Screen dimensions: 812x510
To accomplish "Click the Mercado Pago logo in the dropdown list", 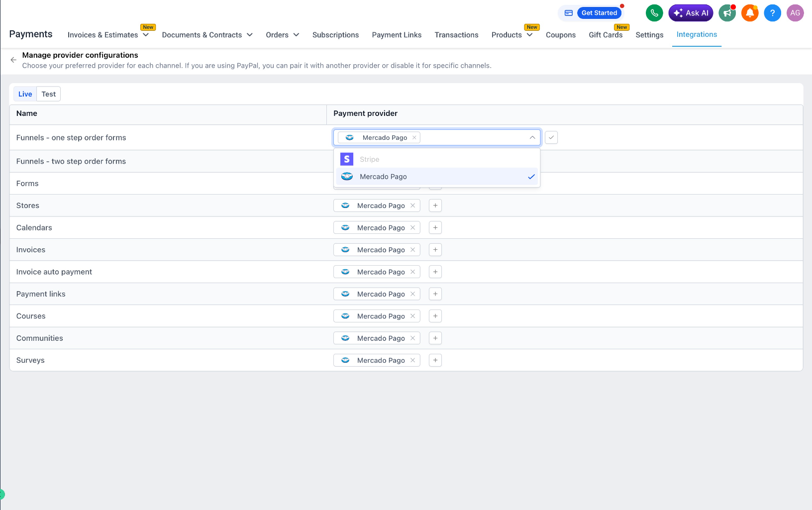I will [347, 177].
